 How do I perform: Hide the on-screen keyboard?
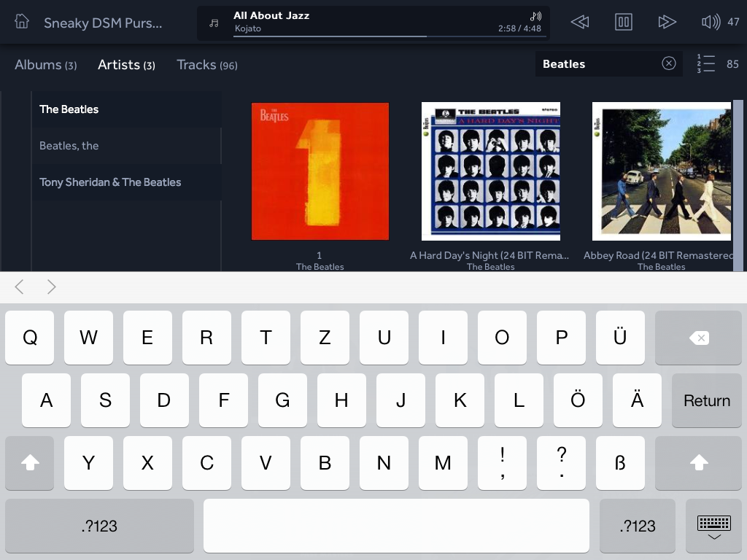coord(713,526)
